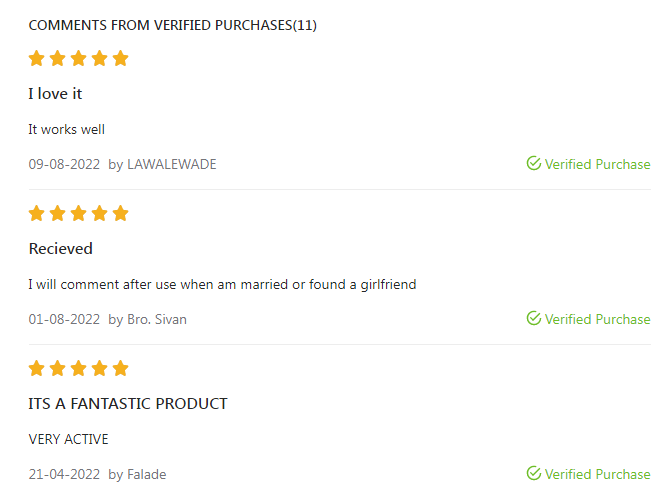The width and height of the screenshot is (666, 497).
Task: Click reviewer name Falade
Action: pos(146,474)
